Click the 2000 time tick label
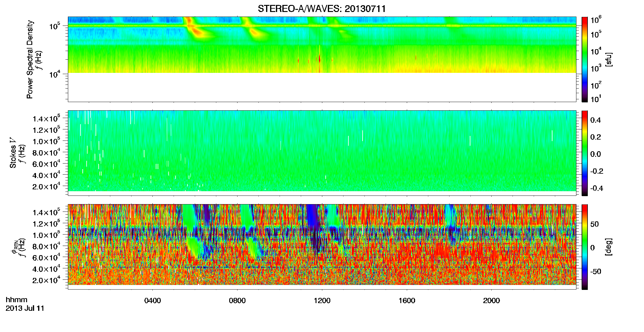Screen dimensions: 644x332 (491, 300)
